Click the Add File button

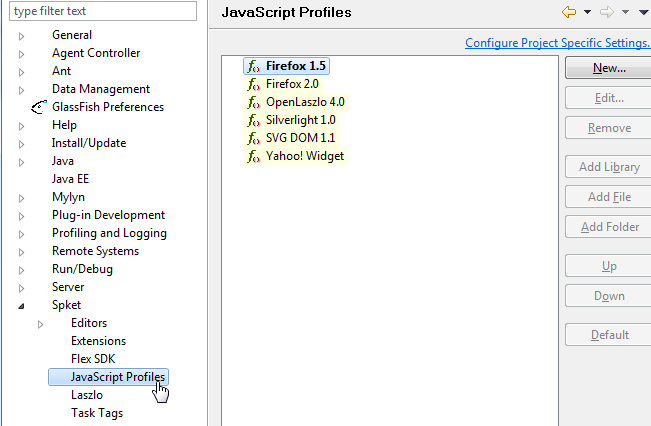tap(609, 197)
